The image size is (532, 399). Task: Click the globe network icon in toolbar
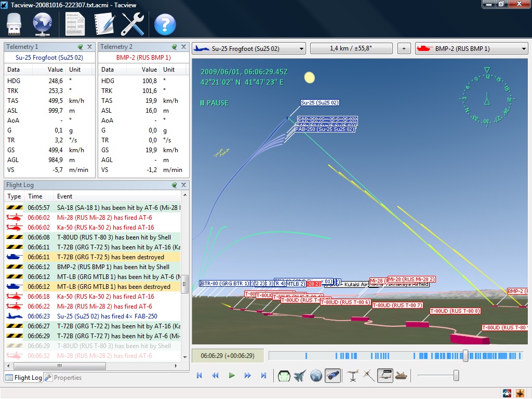tap(42, 24)
